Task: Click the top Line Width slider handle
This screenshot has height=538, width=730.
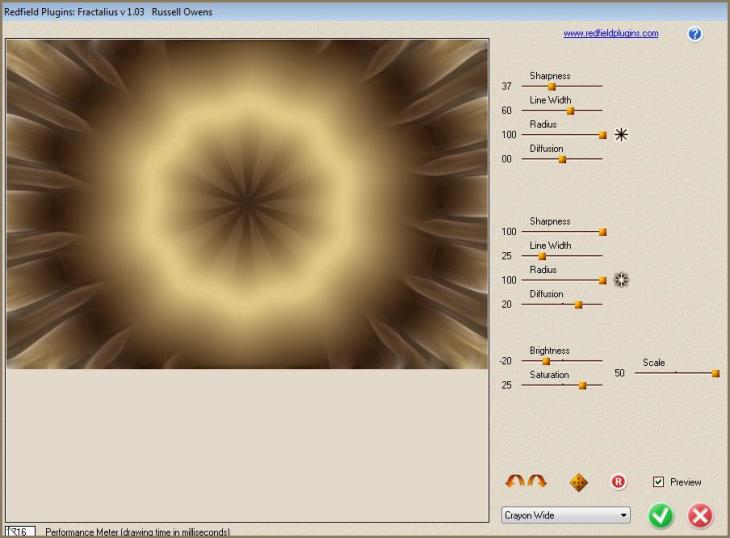Action: 570,111
